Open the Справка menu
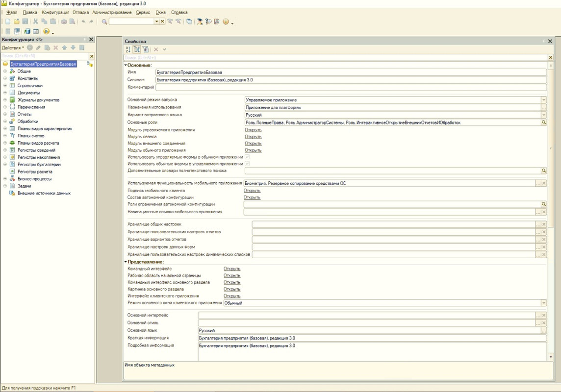The image size is (561, 392). coord(179,13)
